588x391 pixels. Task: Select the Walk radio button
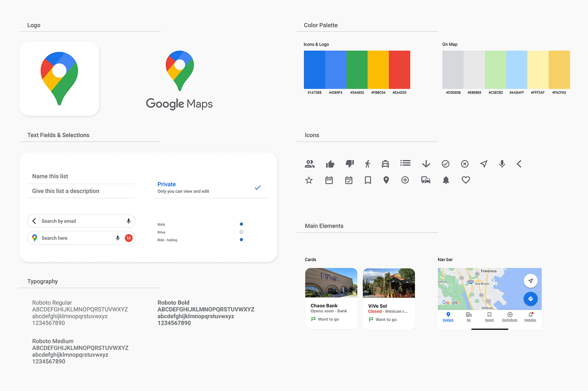[x=241, y=224]
